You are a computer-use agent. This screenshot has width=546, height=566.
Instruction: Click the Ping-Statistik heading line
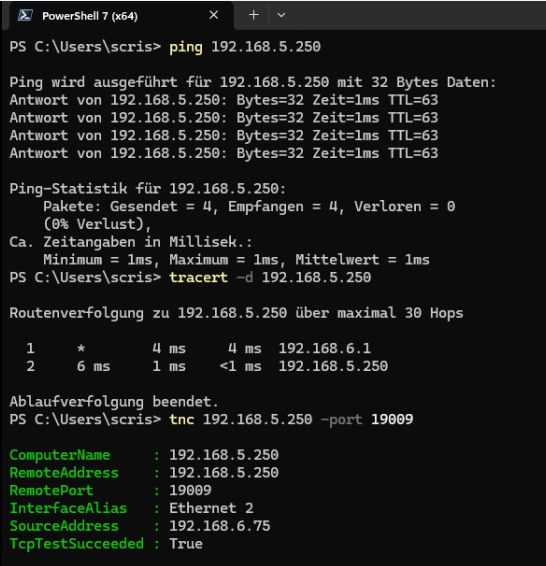click(x=147, y=189)
